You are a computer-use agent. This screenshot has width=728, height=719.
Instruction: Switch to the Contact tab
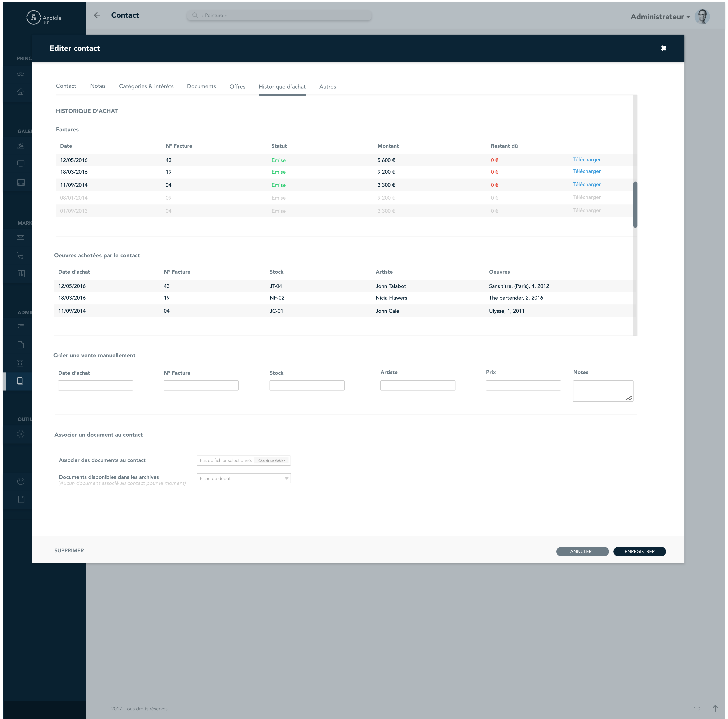tap(66, 86)
